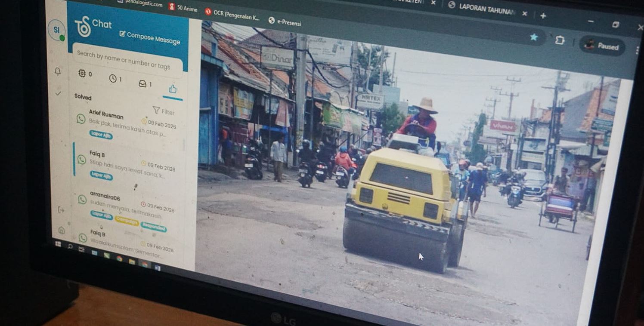The image size is (644, 326).
Task: Open the inbox tray tab showing 1
Action: [x=145, y=83]
